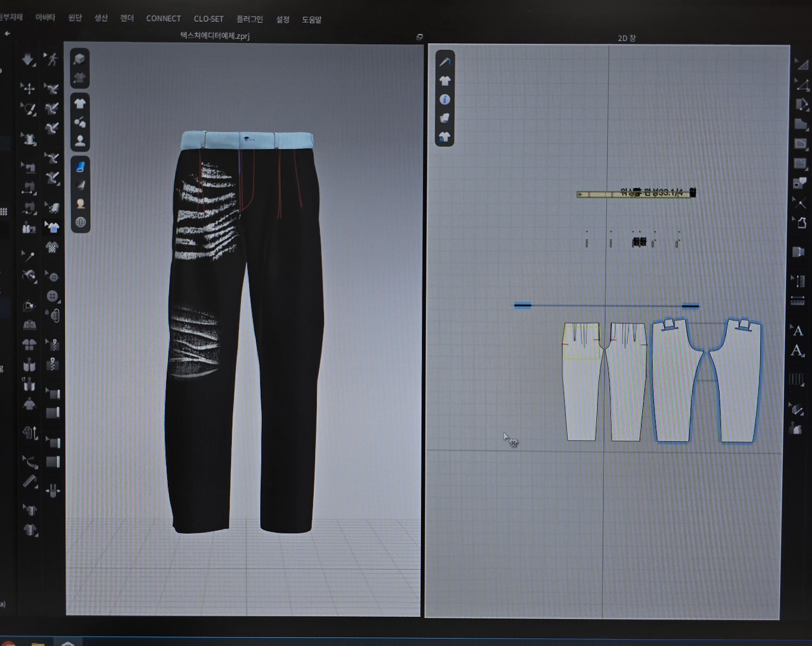Select the tape measure tool
The image size is (812, 646).
coord(29,461)
